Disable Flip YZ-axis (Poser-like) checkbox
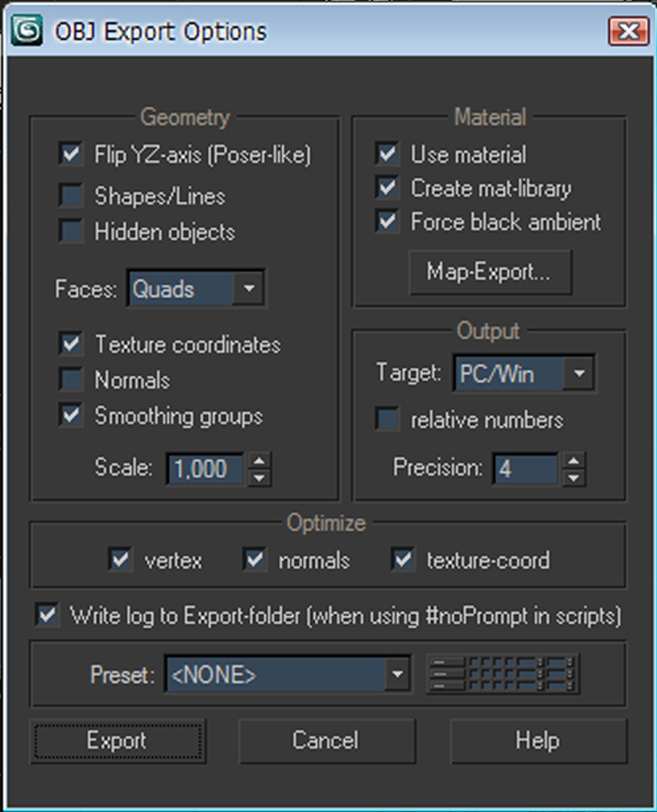The width and height of the screenshot is (657, 812). (70, 155)
